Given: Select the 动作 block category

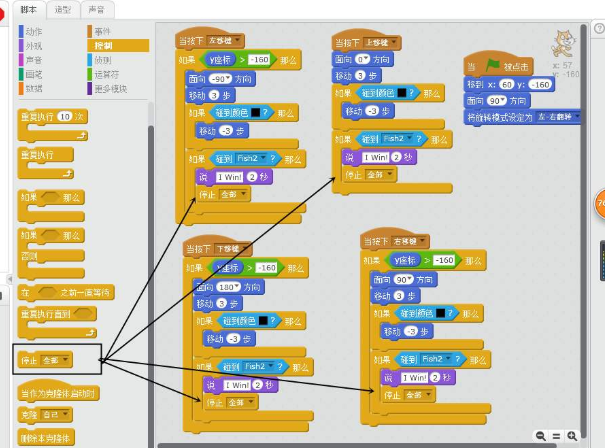Looking at the screenshot, I should 35,32.
